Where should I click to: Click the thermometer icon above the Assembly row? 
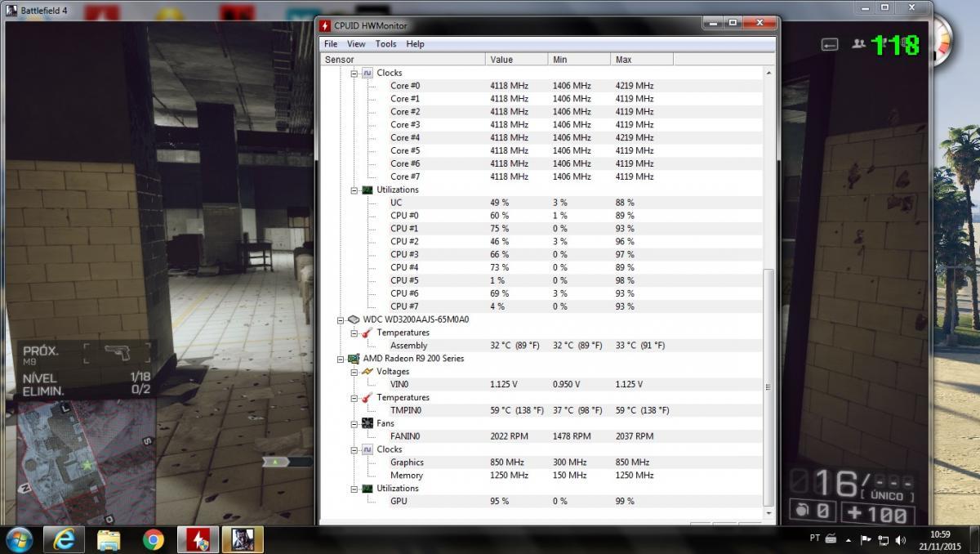click(367, 333)
